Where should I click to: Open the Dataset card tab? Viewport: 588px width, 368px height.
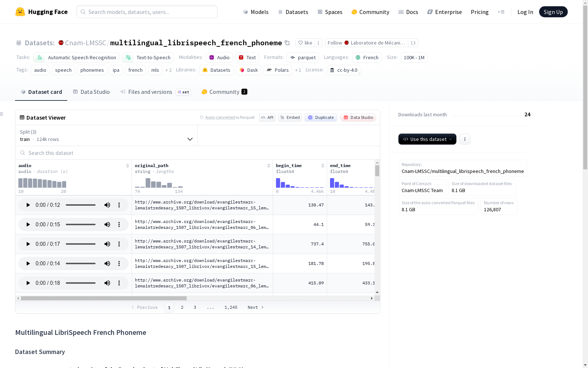tap(41, 92)
